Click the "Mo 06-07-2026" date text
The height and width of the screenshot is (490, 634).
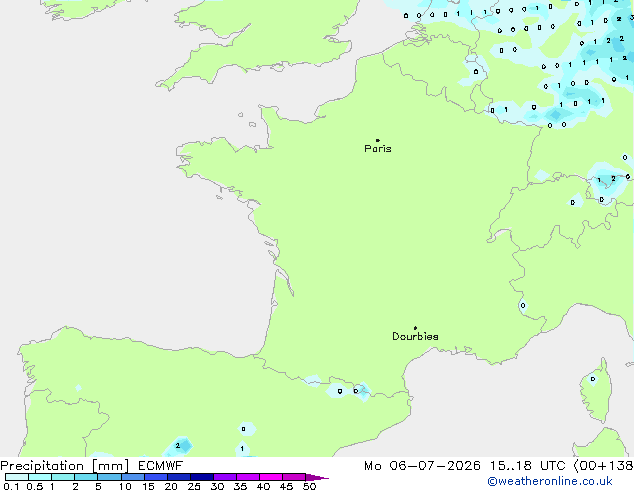pyautogui.click(x=422, y=466)
